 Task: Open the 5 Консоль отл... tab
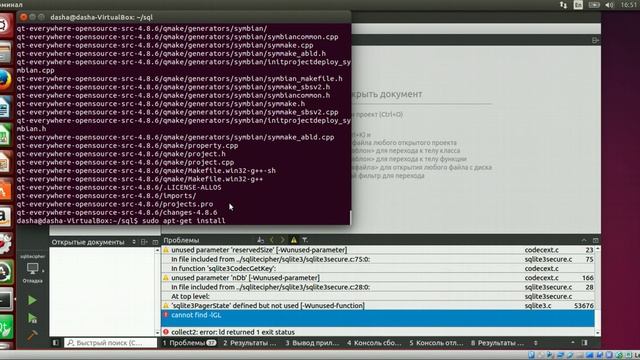pos(436,343)
